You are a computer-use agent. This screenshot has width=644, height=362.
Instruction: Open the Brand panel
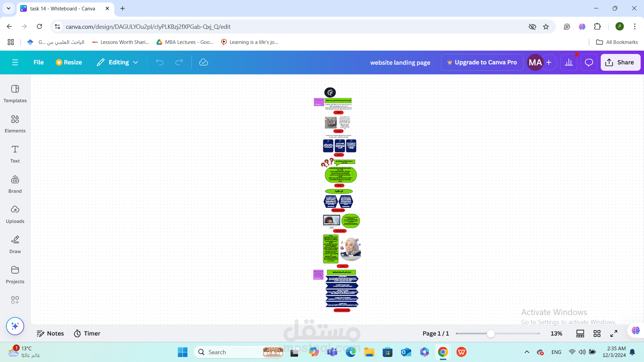15,184
